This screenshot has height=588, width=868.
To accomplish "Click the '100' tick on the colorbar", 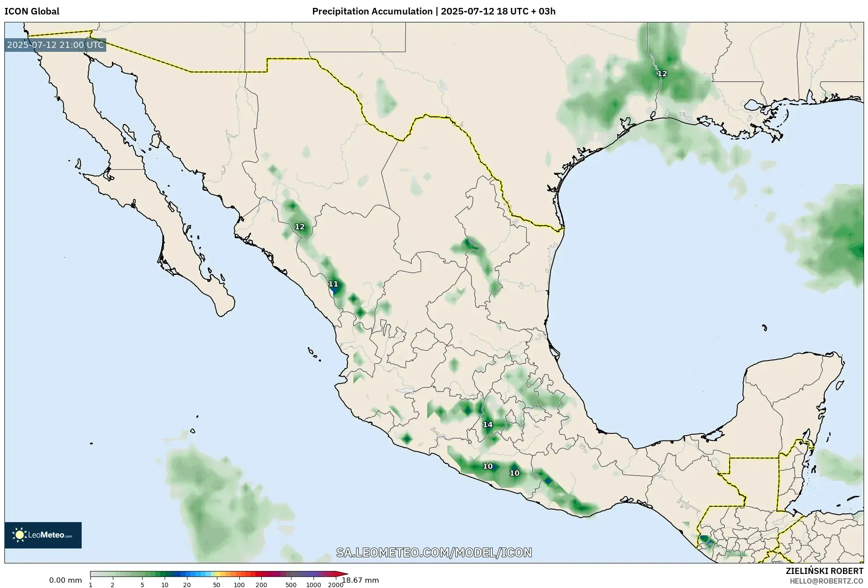I will 239,584.
